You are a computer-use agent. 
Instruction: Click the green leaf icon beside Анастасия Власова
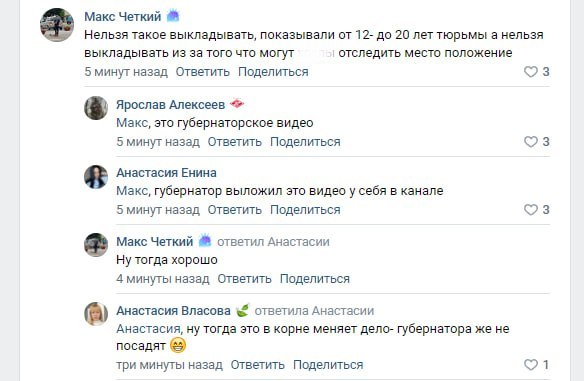(x=242, y=310)
